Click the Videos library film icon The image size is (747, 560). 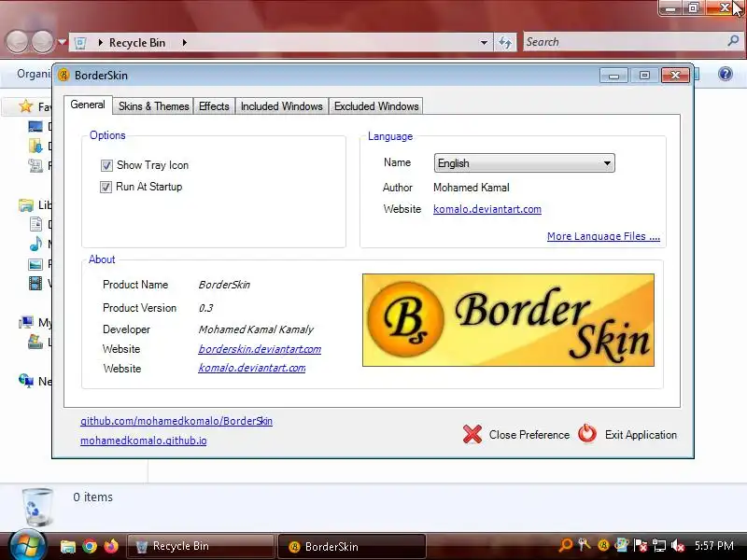[35, 284]
